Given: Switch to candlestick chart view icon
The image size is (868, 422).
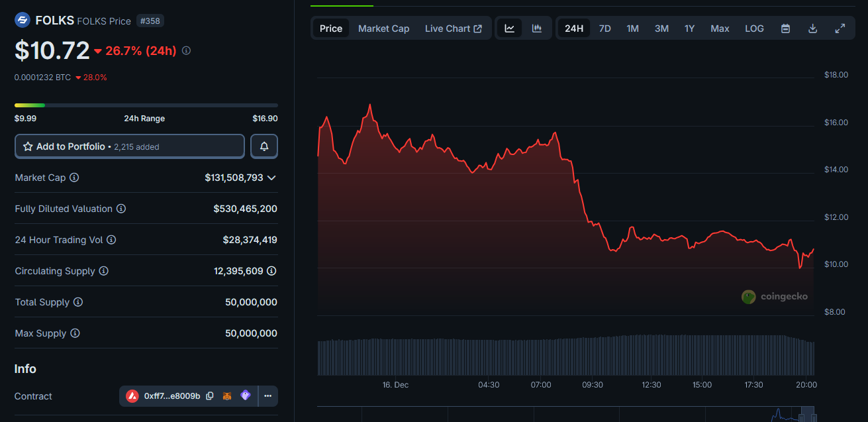Looking at the screenshot, I should click(537, 28).
